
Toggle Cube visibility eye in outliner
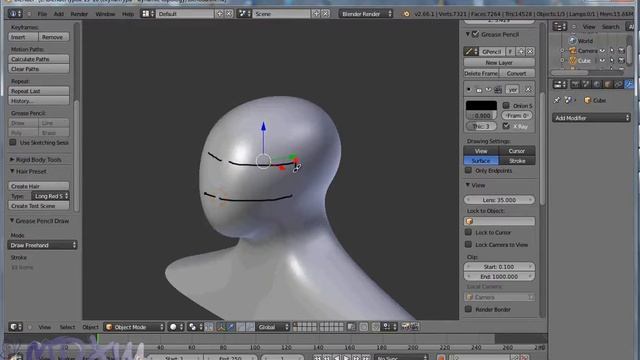coord(603,61)
